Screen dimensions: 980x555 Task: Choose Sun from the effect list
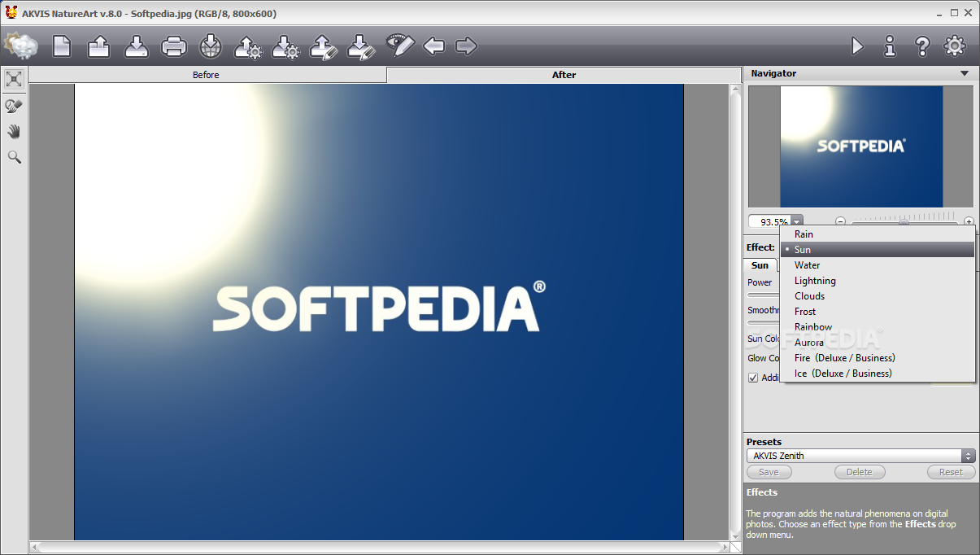(878, 250)
